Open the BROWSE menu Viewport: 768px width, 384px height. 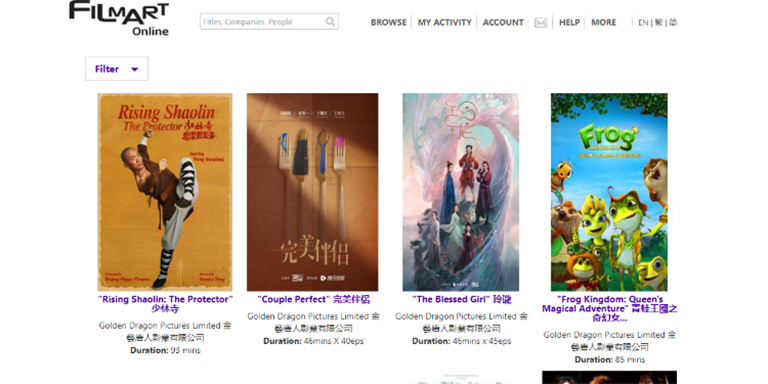pyautogui.click(x=388, y=23)
